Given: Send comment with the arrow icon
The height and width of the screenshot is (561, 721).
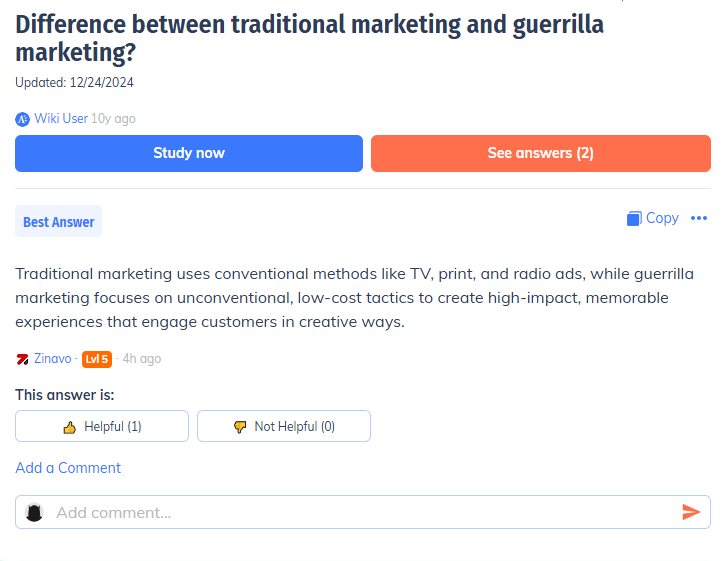Looking at the screenshot, I should point(691,512).
